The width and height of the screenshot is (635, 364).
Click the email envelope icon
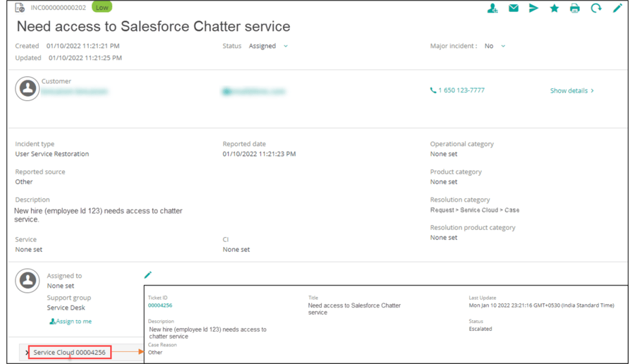(x=514, y=8)
